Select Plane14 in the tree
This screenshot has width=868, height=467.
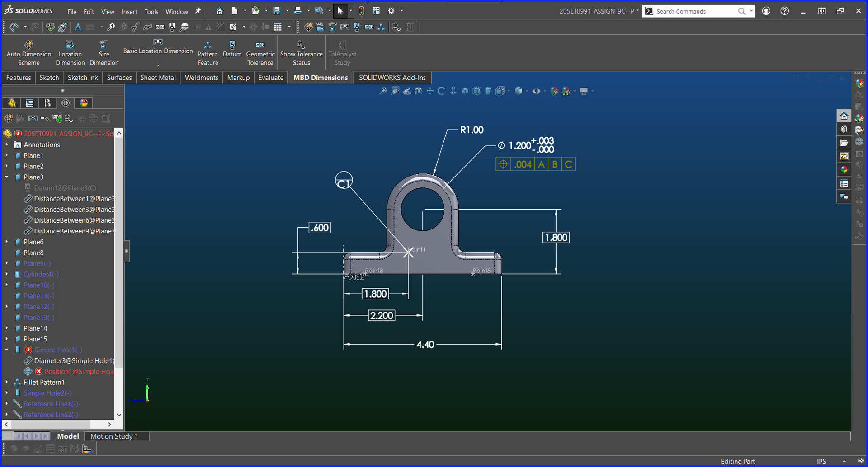point(35,328)
